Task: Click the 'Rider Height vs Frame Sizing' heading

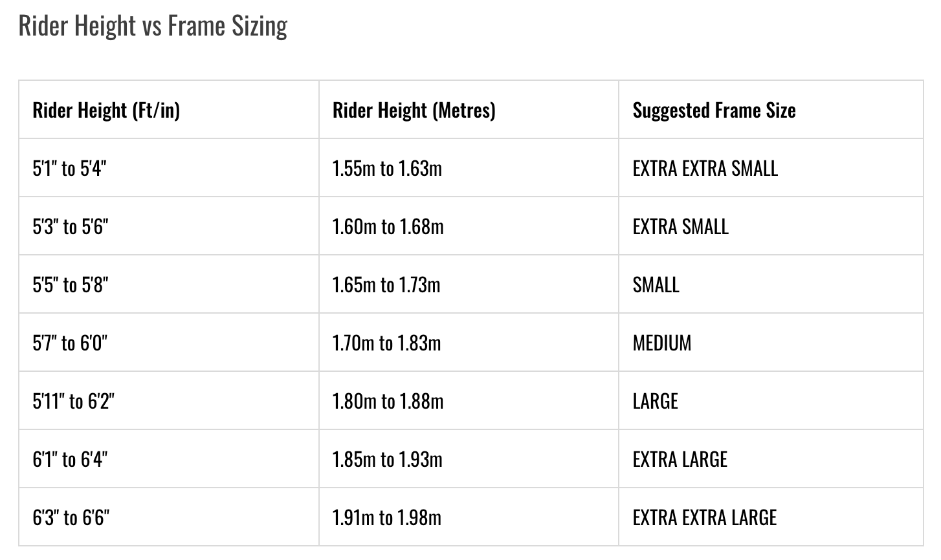Action: (153, 26)
